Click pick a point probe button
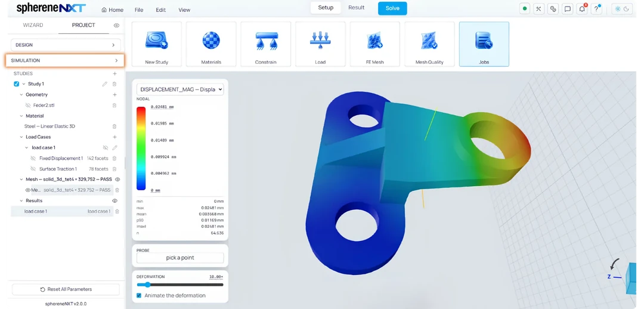Image resolution: width=644 pixels, height=309 pixels. 180,258
